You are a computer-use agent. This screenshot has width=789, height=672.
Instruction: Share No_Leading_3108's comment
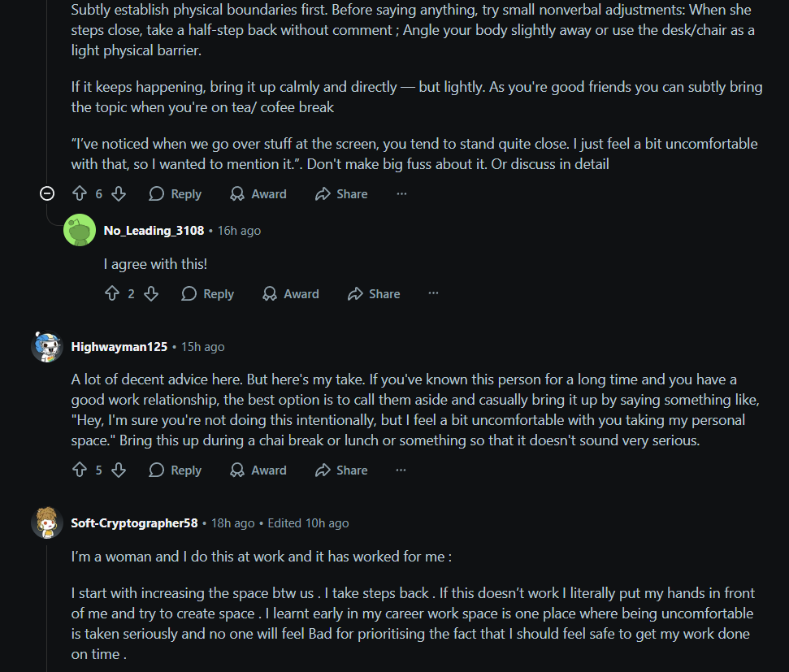374,293
